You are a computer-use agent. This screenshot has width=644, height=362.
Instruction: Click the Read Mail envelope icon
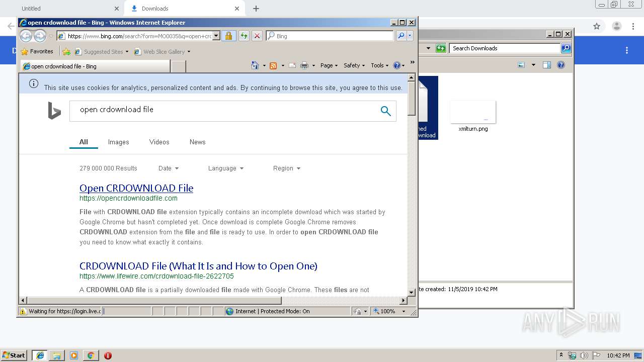click(x=292, y=65)
